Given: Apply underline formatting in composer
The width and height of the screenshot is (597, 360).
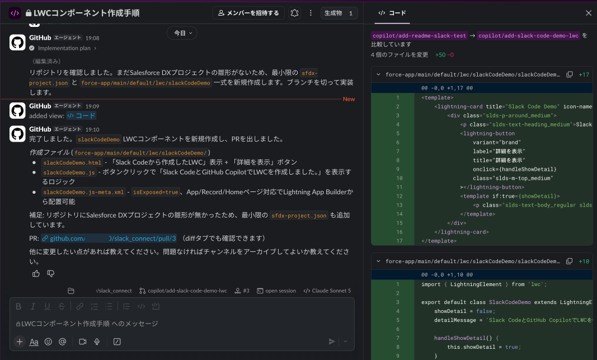Looking at the screenshot, I should [47, 306].
